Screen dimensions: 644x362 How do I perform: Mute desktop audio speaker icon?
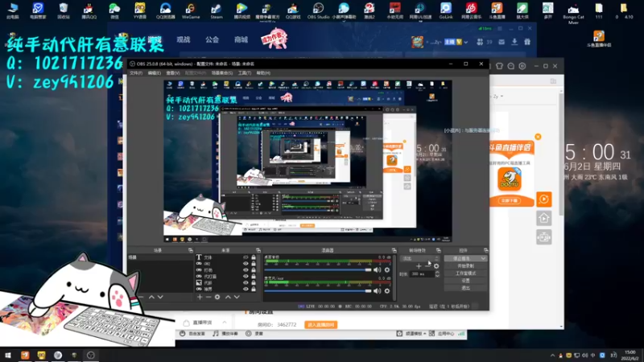click(377, 269)
